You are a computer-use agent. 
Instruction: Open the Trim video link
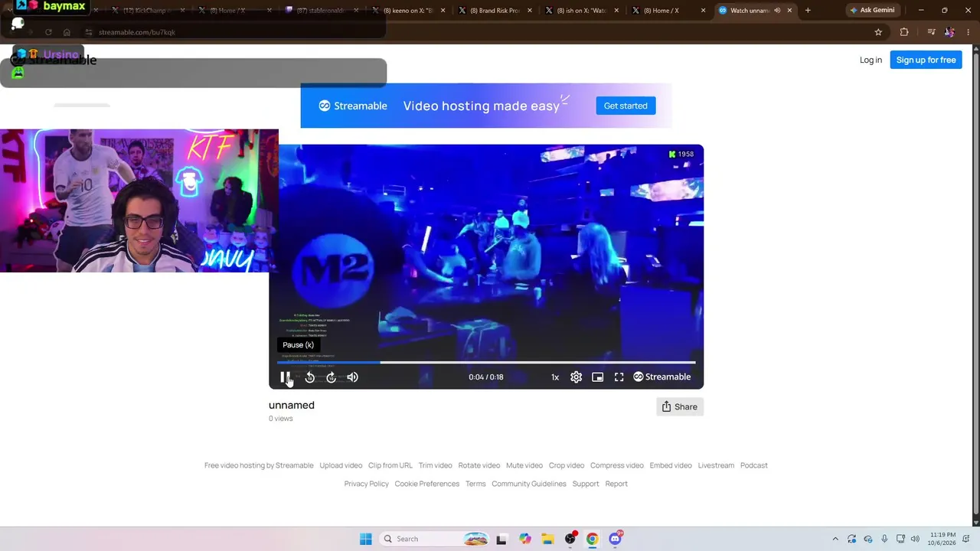435,465
